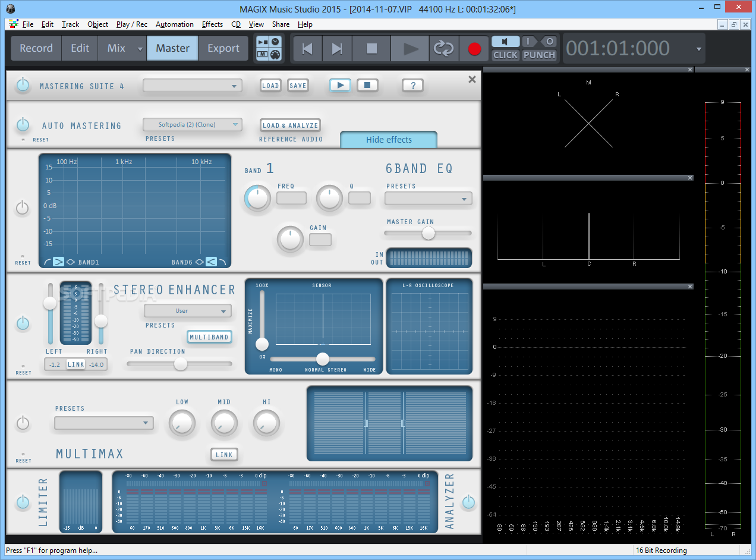Toggle Auto Mastering power button
Image resolution: width=756 pixels, height=560 pixels.
pos(23,124)
